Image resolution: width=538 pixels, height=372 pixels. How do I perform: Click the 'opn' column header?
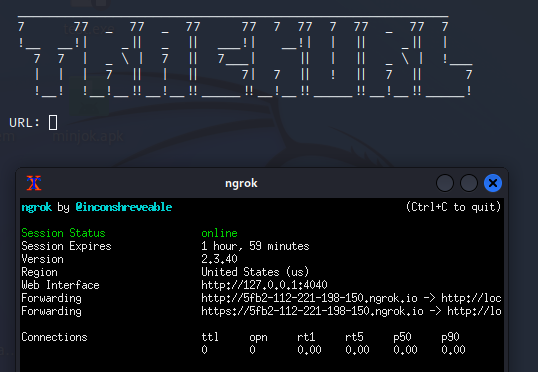click(x=258, y=337)
